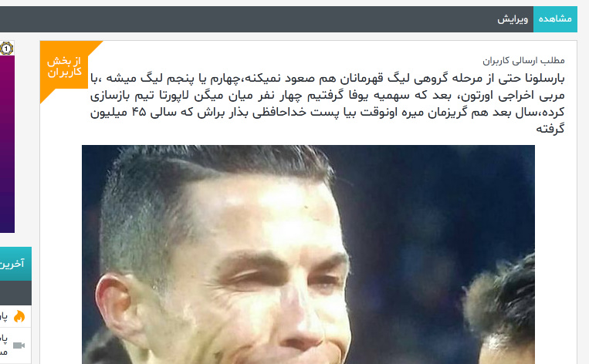Switch to the ویرایش tab

[x=513, y=19]
